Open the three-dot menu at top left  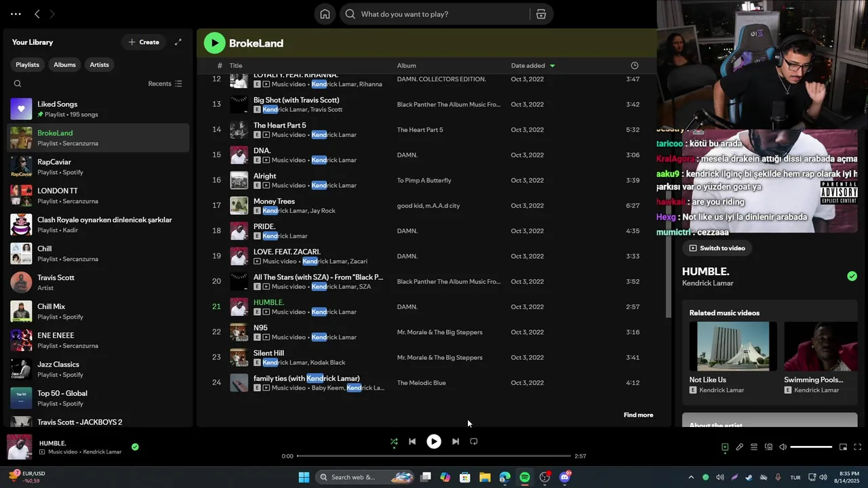coord(16,14)
